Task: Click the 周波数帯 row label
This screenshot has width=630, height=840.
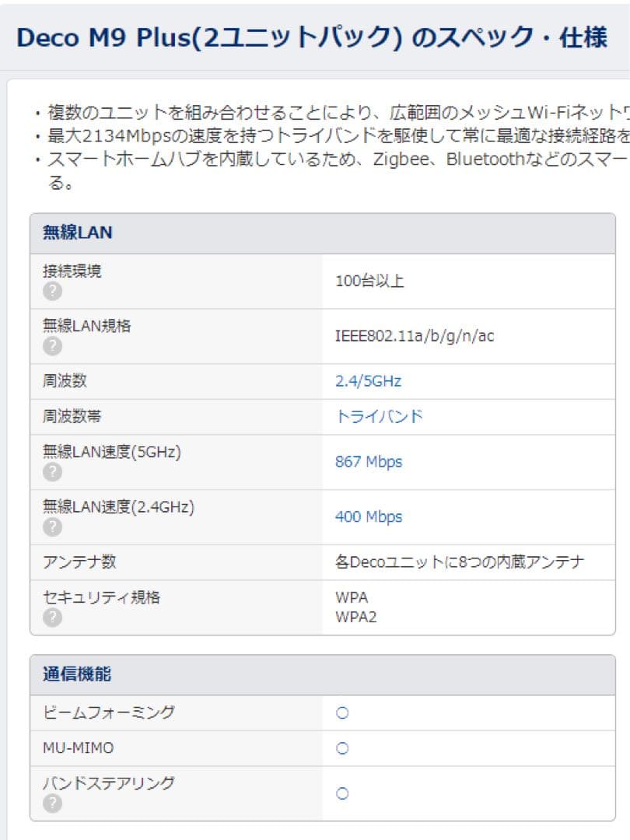Action: (x=72, y=417)
